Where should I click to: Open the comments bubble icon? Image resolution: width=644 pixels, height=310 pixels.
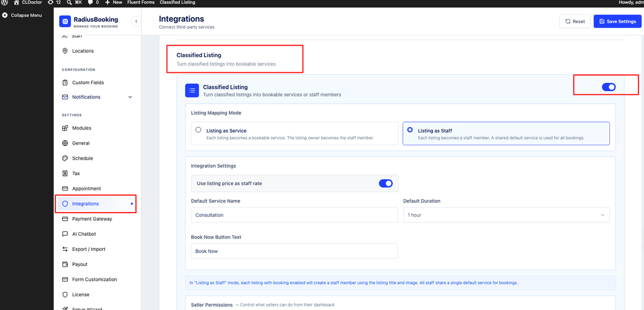(89, 3)
